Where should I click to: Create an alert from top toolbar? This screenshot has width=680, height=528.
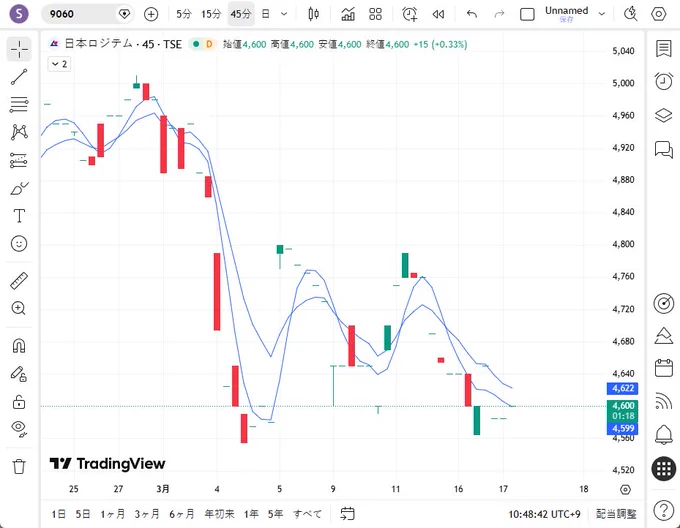click(x=409, y=14)
